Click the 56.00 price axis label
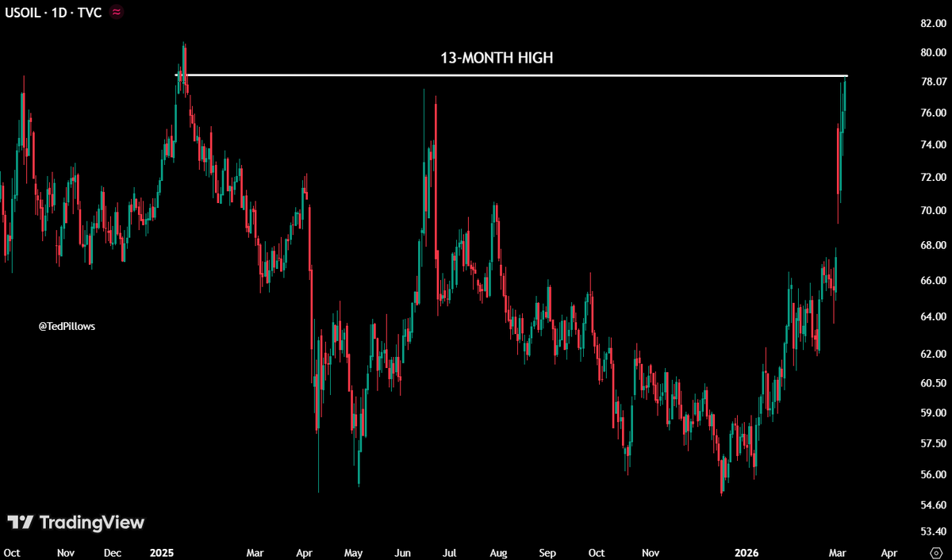Screen dimensions: 952x560 click(933, 474)
